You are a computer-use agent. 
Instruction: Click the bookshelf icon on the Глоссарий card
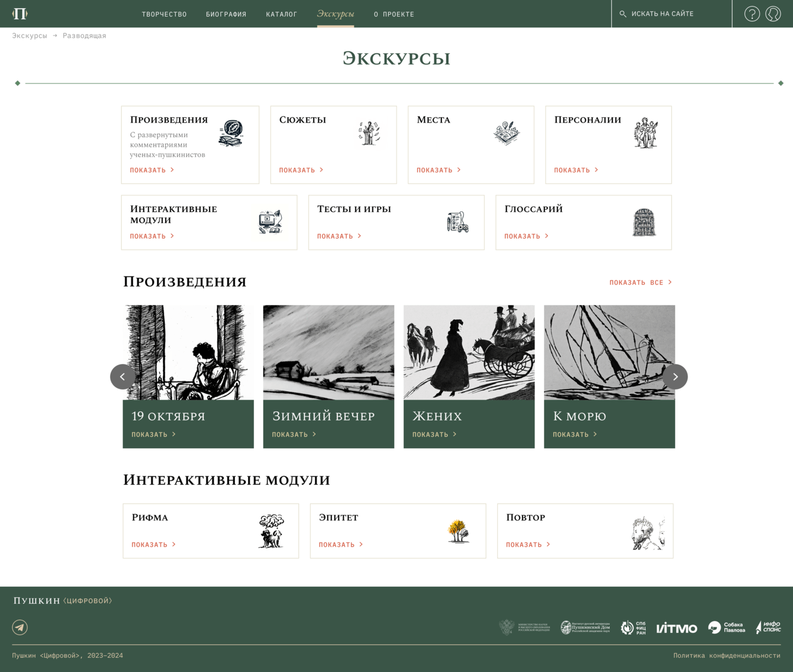pyautogui.click(x=644, y=223)
